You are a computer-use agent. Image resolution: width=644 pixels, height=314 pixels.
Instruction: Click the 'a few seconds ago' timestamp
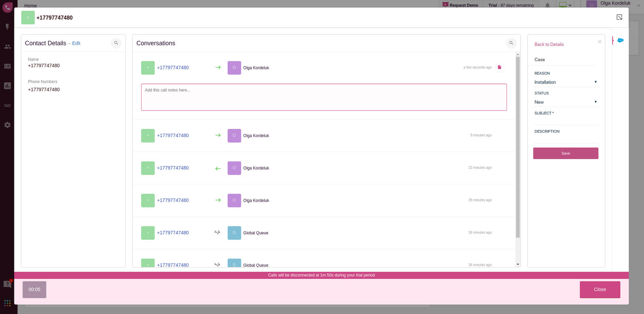[x=477, y=67]
